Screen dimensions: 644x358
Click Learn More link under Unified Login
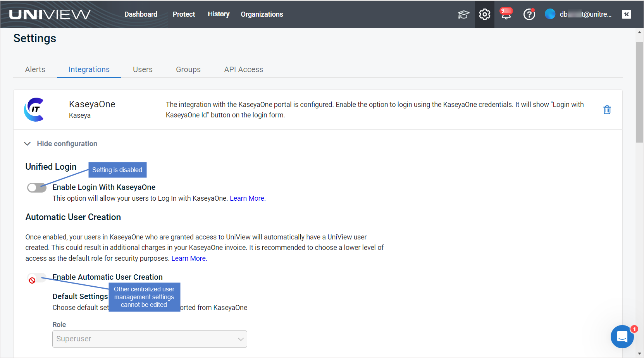248,198
